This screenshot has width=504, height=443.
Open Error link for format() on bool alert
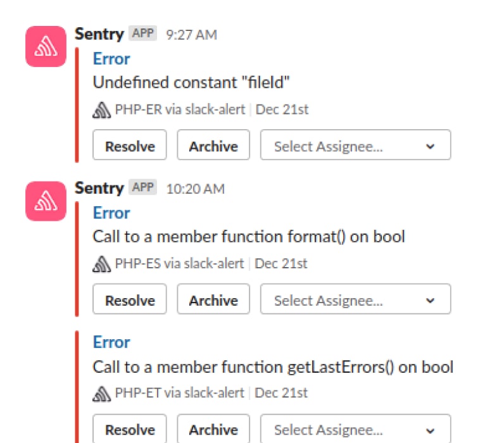(111, 213)
